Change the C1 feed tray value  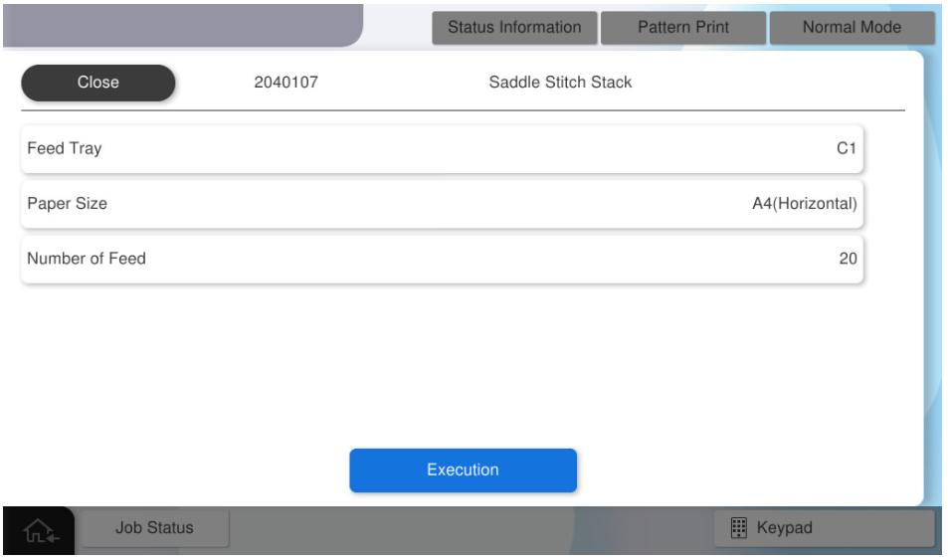click(846, 149)
